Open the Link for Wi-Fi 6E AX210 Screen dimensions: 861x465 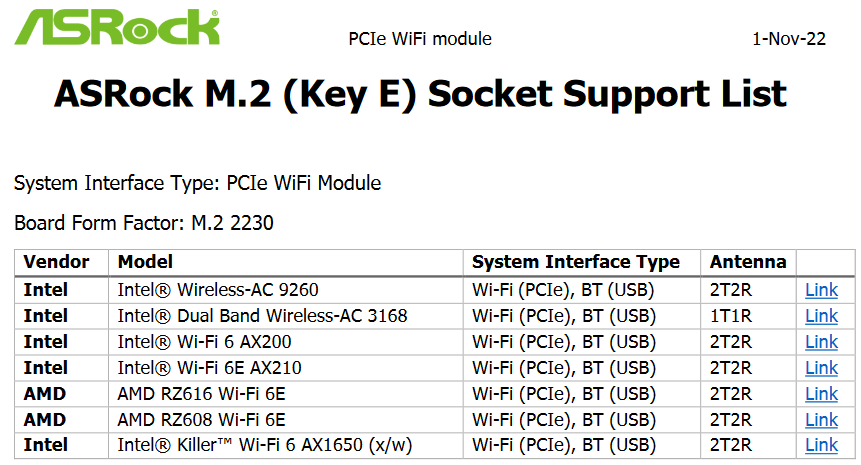(821, 367)
